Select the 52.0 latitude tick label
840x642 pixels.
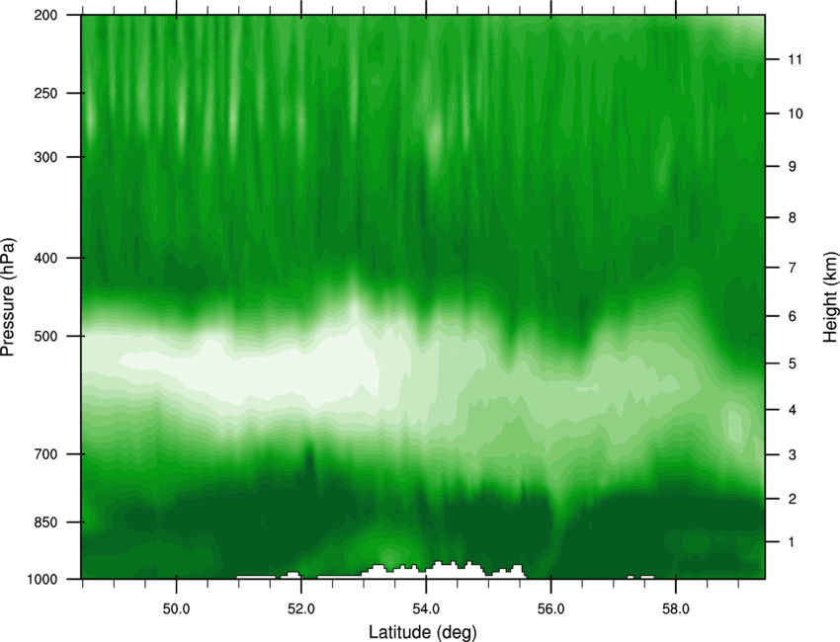[301, 608]
